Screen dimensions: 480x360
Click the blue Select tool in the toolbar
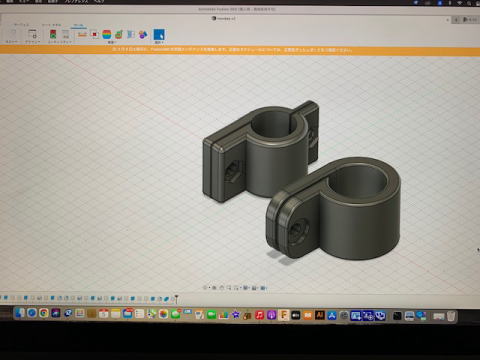159,34
